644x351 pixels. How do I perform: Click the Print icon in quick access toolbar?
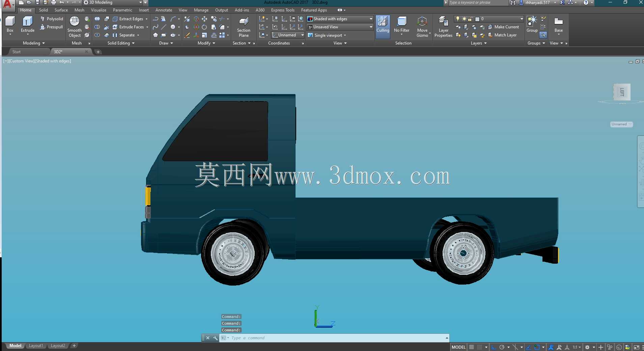(x=54, y=2)
